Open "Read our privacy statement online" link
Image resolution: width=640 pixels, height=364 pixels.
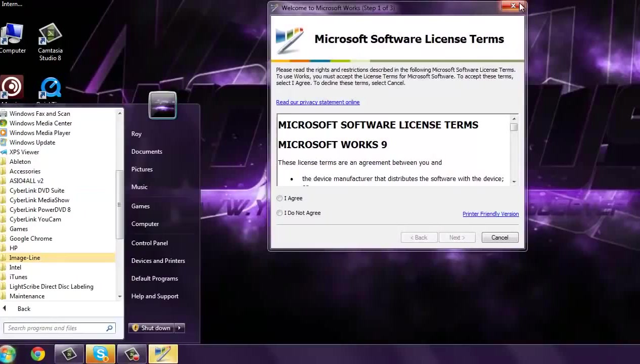coord(317,102)
